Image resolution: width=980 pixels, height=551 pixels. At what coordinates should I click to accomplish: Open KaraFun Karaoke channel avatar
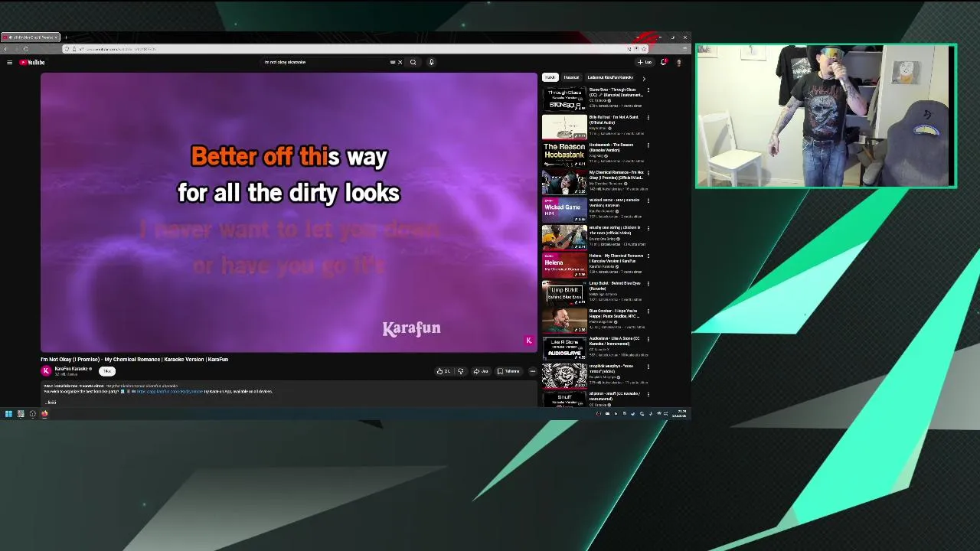point(46,370)
